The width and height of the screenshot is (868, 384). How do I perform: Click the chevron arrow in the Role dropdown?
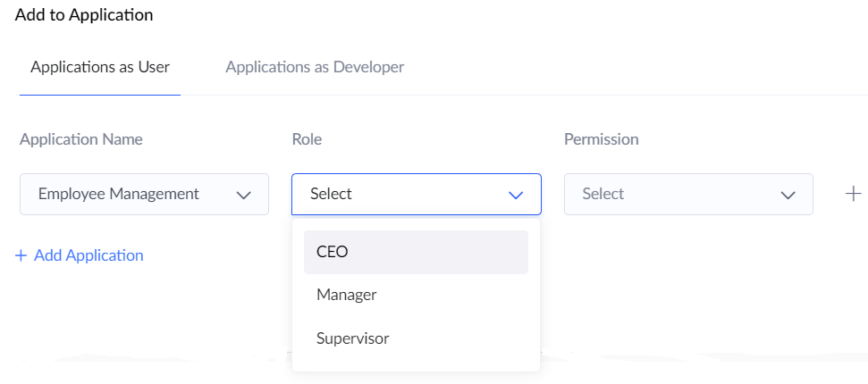516,195
